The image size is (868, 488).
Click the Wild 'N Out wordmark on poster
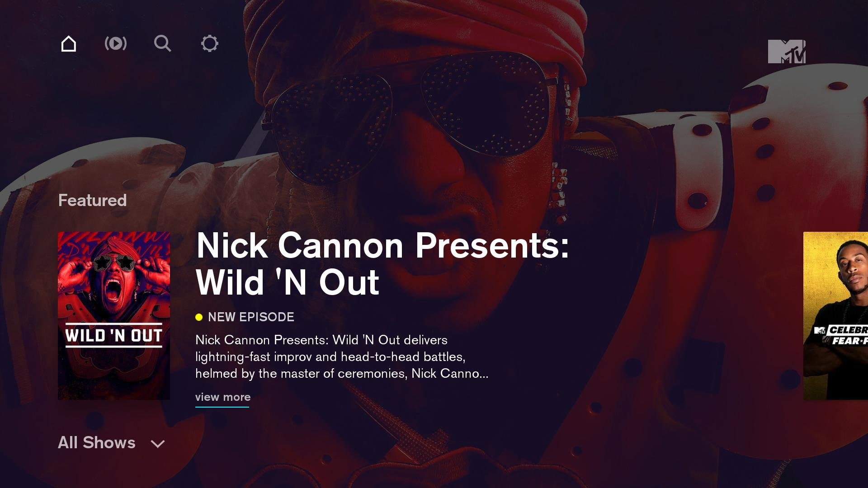[x=114, y=336]
